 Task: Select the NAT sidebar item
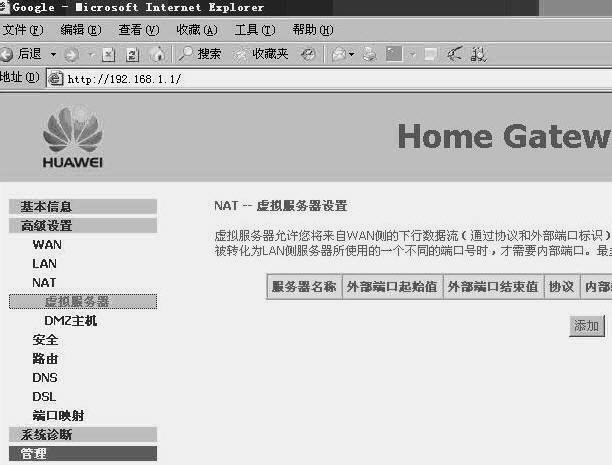44,282
